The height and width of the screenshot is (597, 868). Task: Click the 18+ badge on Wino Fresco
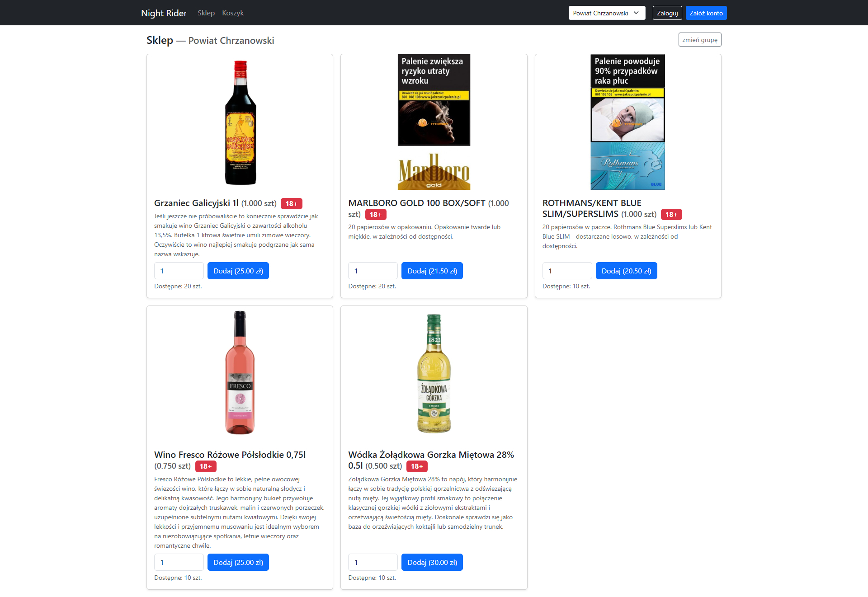(205, 466)
